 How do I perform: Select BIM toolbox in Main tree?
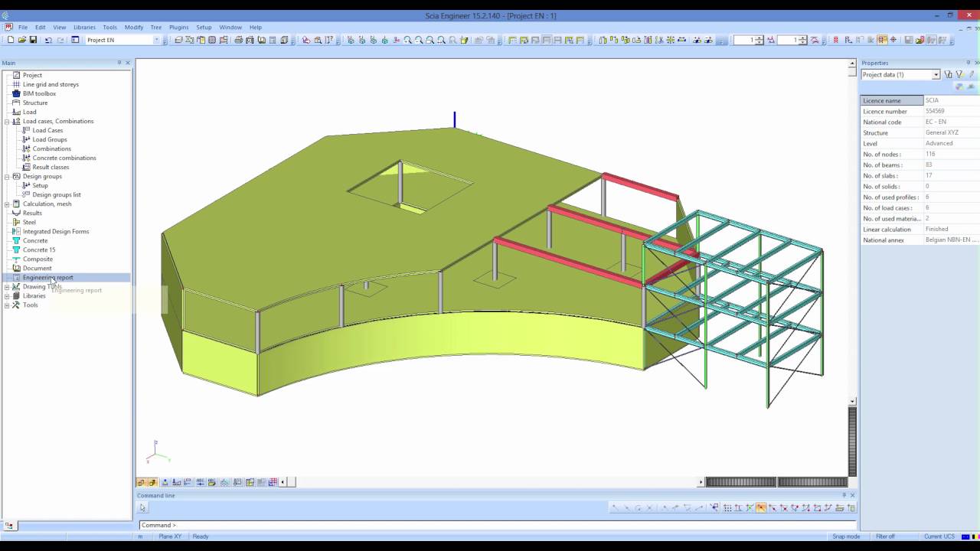pos(39,93)
